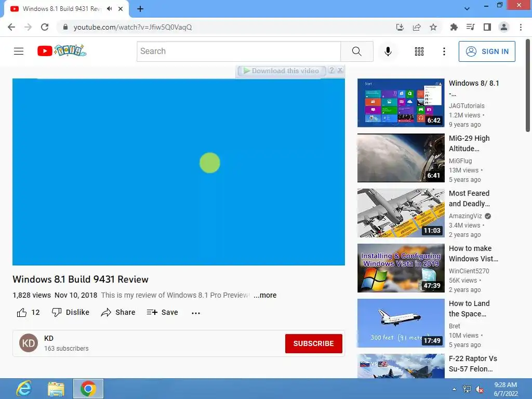The image size is (532, 399).
Task: Open network status tray icon
Action: [467, 389]
